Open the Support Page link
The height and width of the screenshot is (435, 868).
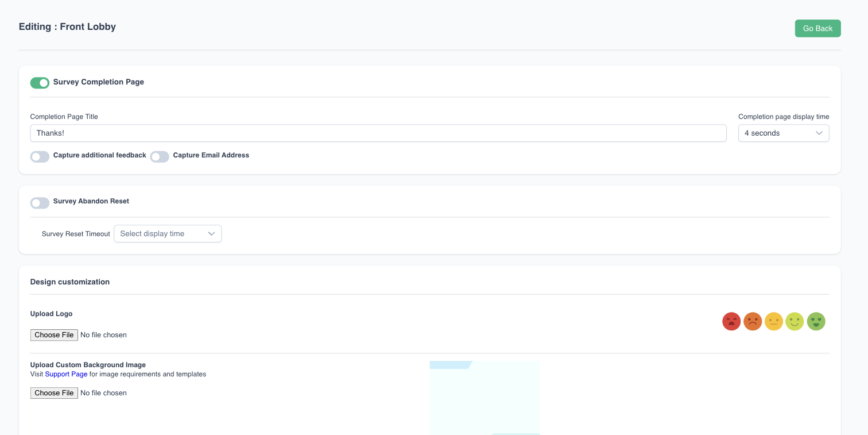67,374
